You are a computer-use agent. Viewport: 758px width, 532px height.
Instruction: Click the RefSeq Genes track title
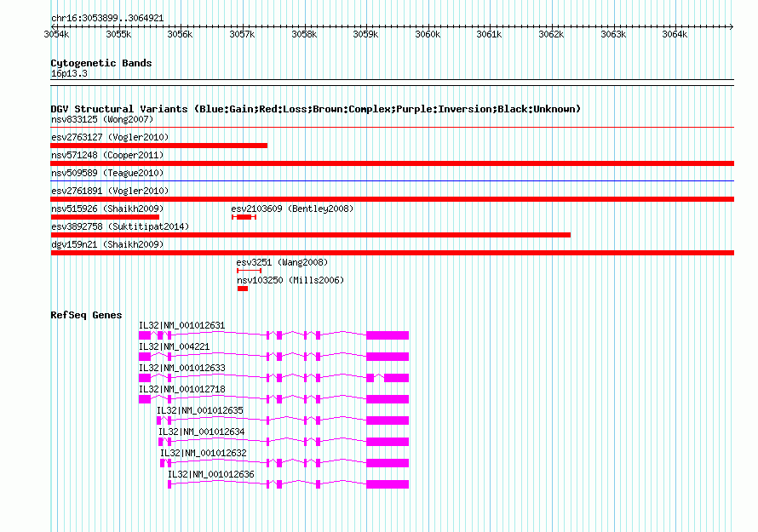(x=86, y=315)
